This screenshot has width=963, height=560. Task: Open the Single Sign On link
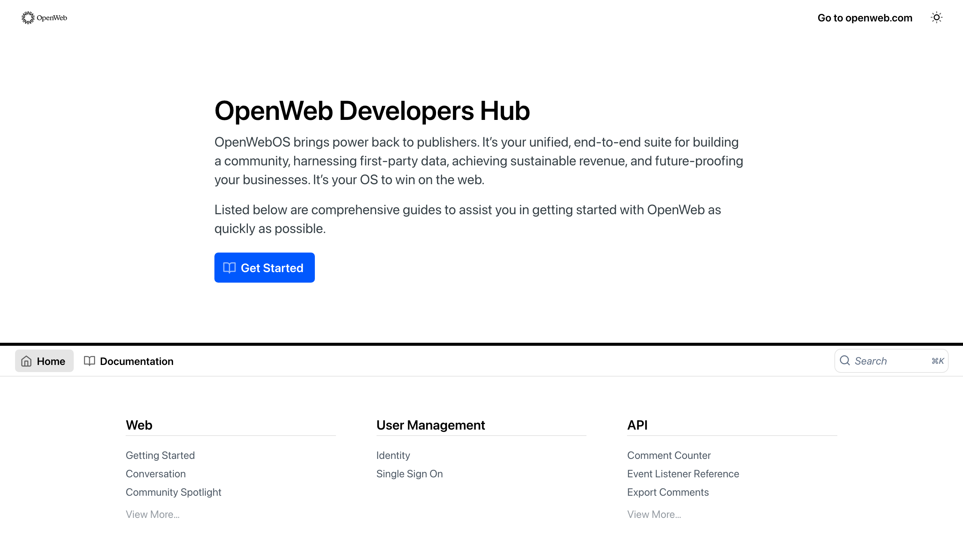[410, 474]
